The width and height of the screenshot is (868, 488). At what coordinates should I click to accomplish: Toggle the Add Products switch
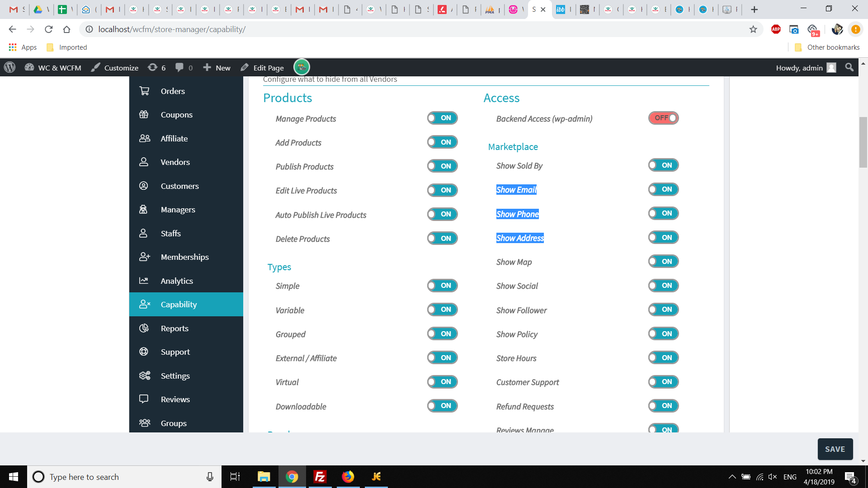point(442,142)
